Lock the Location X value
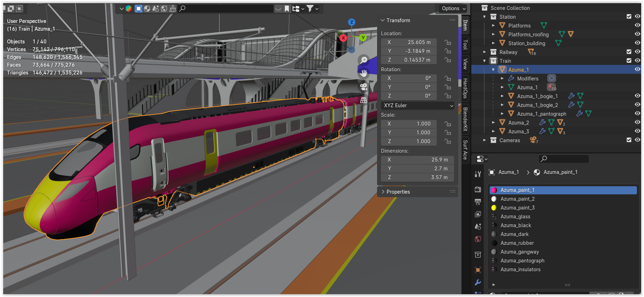Viewport: 644px width, 297px height. click(448, 42)
